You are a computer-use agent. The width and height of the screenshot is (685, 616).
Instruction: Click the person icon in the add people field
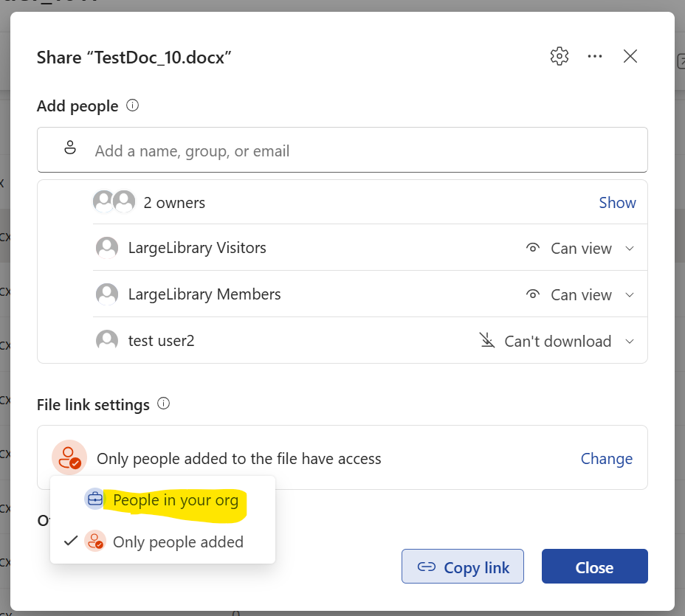pos(70,148)
